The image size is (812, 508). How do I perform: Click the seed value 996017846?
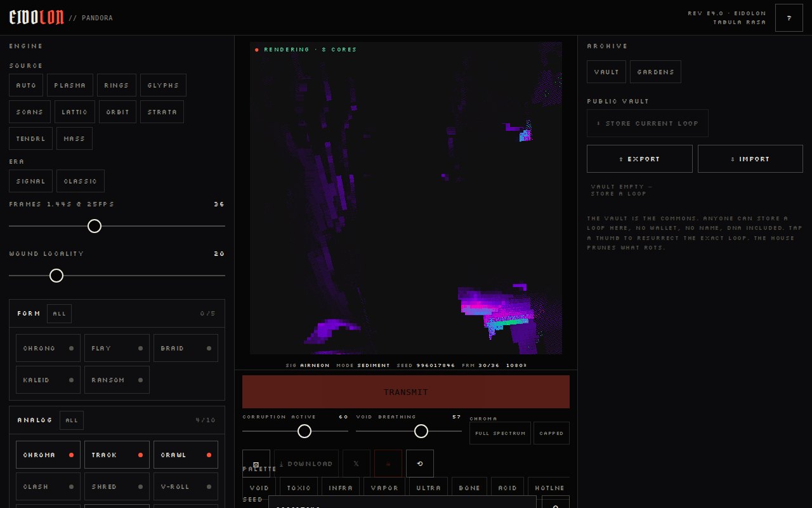click(x=436, y=366)
